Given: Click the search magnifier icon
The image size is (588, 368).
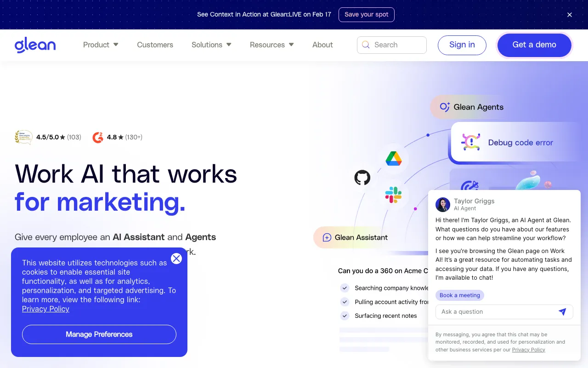Looking at the screenshot, I should click(366, 45).
